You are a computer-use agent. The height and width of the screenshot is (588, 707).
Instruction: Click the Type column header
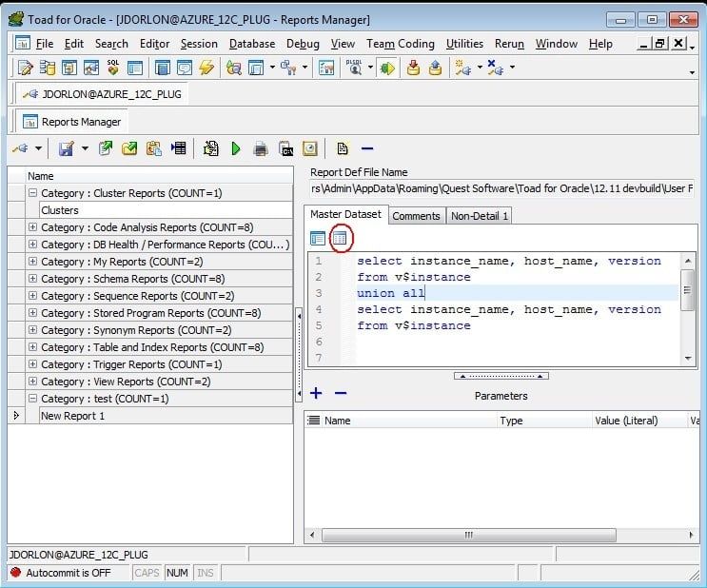pyautogui.click(x=543, y=421)
